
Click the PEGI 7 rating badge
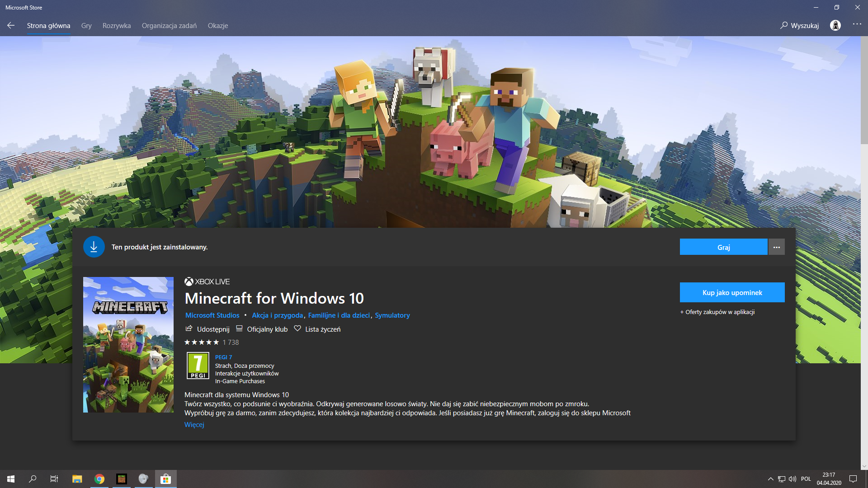198,366
